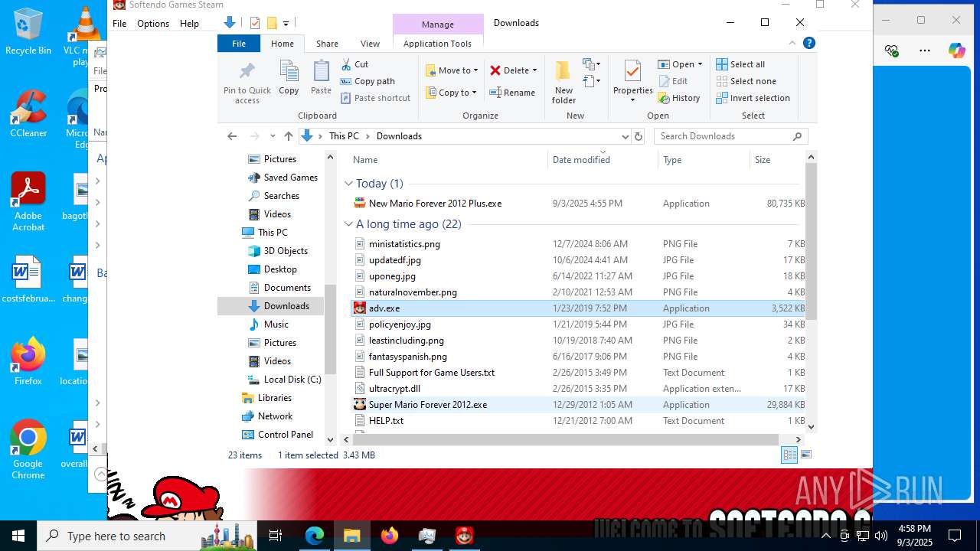Viewport: 980px width, 551px height.
Task: Open Microsoft Edge from taskbar
Action: click(x=315, y=536)
